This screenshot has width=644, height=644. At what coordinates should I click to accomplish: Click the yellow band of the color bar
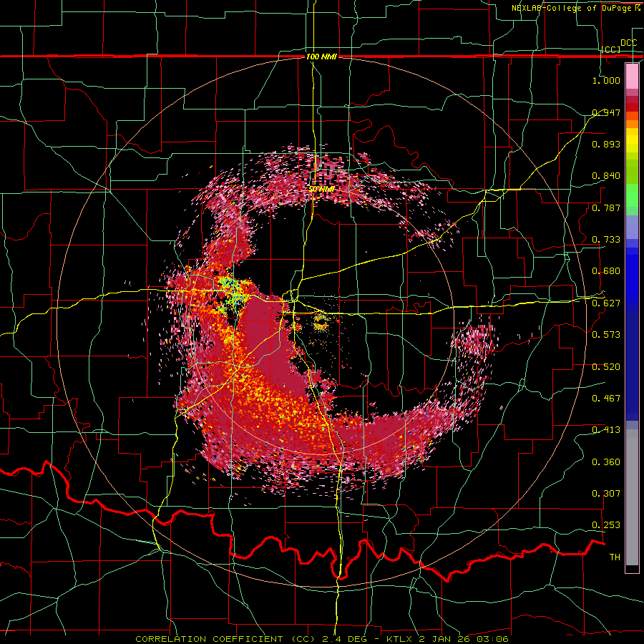coord(632,140)
